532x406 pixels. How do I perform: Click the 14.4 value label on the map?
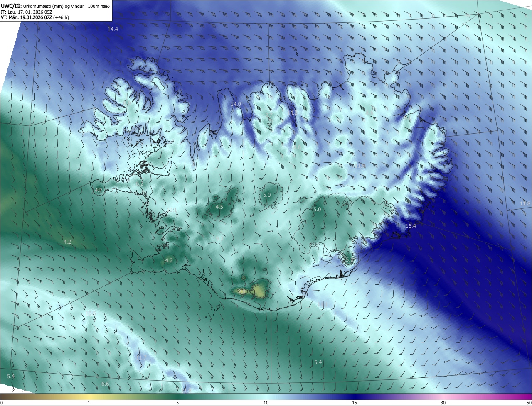[113, 29]
